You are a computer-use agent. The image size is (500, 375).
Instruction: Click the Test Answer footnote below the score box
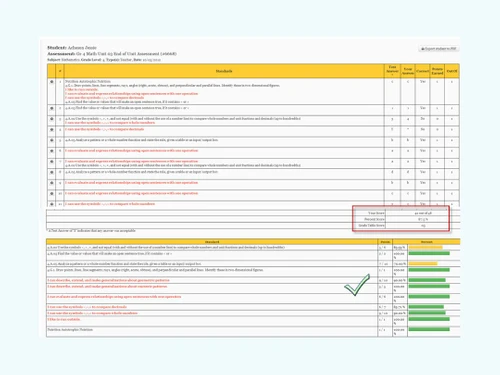pos(91,231)
